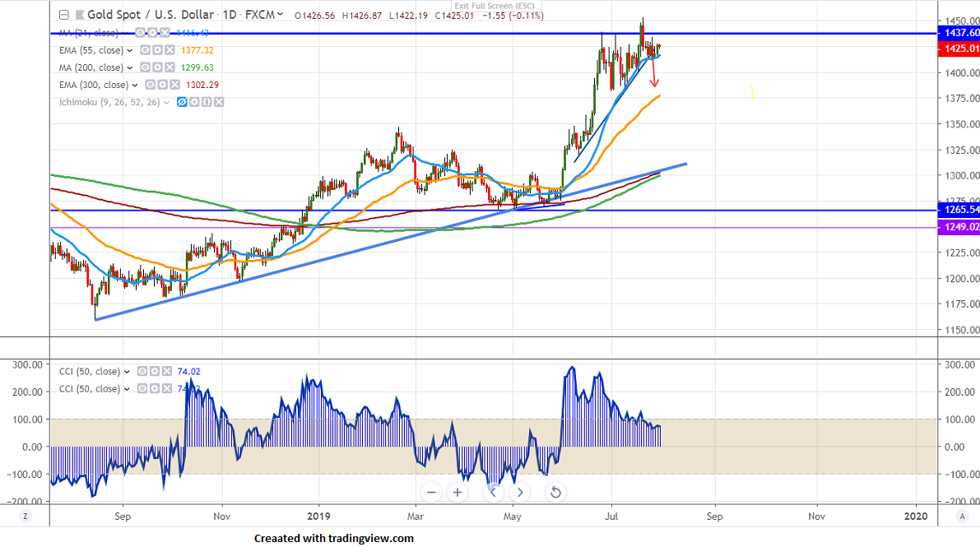The height and width of the screenshot is (547, 980).
Task: Show the hidden Ichimoku indicator
Action: click(182, 102)
